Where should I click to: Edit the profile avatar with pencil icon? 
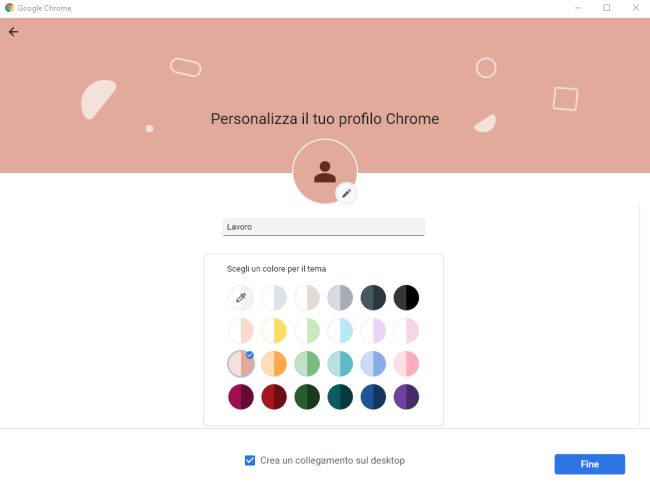[346, 193]
